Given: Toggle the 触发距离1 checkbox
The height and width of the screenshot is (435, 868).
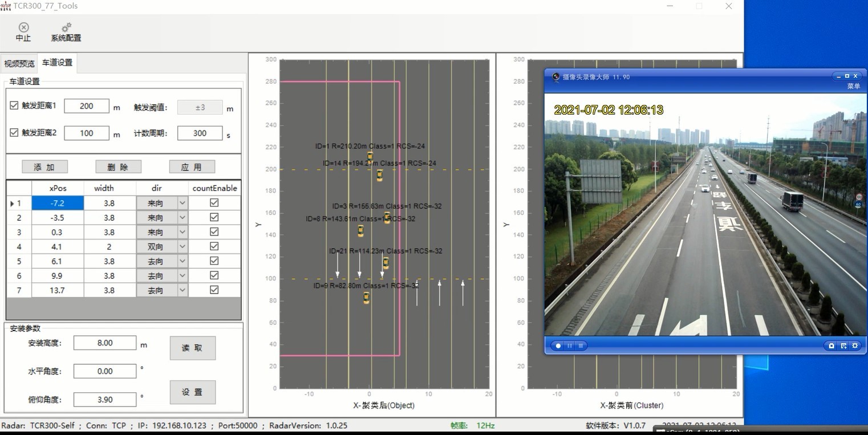Looking at the screenshot, I should [x=15, y=105].
